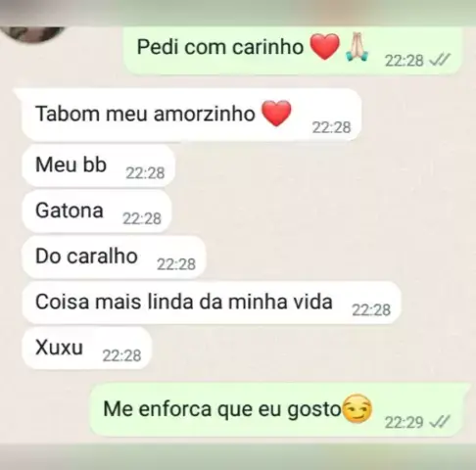The height and width of the screenshot is (470, 476).
Task: Tap the red heart emoji after 'carinho'
Action: pos(325,47)
